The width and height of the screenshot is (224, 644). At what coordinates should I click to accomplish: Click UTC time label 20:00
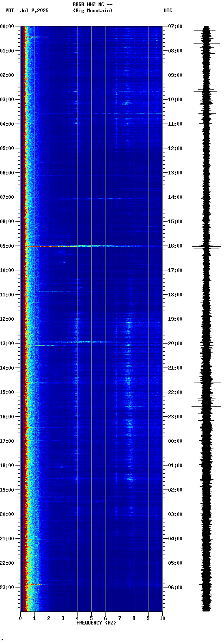tap(175, 344)
